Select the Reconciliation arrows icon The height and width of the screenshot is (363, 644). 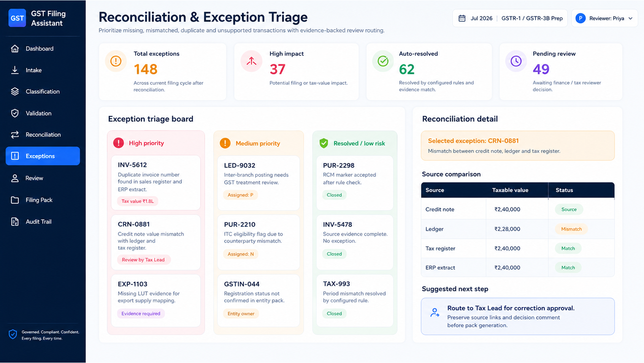(x=15, y=135)
